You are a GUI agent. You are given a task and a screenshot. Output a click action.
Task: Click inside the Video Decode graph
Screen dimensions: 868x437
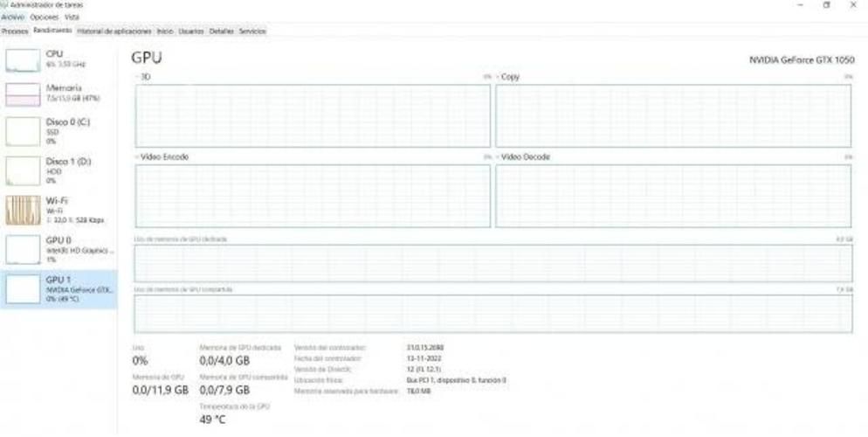673,196
